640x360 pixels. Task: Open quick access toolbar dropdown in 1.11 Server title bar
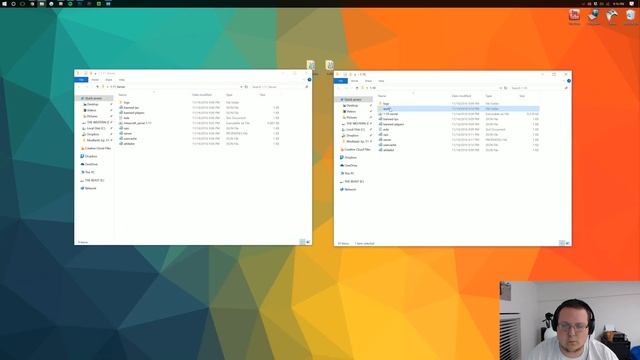[96, 73]
